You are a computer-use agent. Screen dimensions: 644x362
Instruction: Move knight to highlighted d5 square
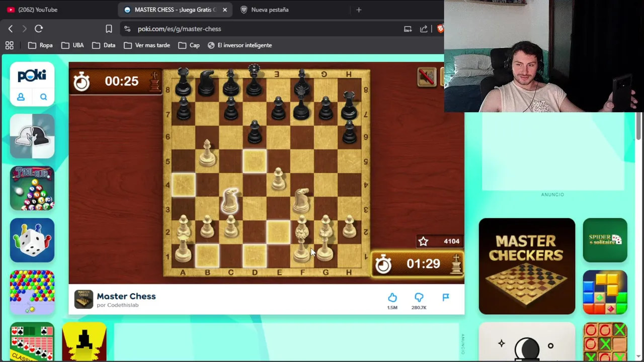point(255,161)
